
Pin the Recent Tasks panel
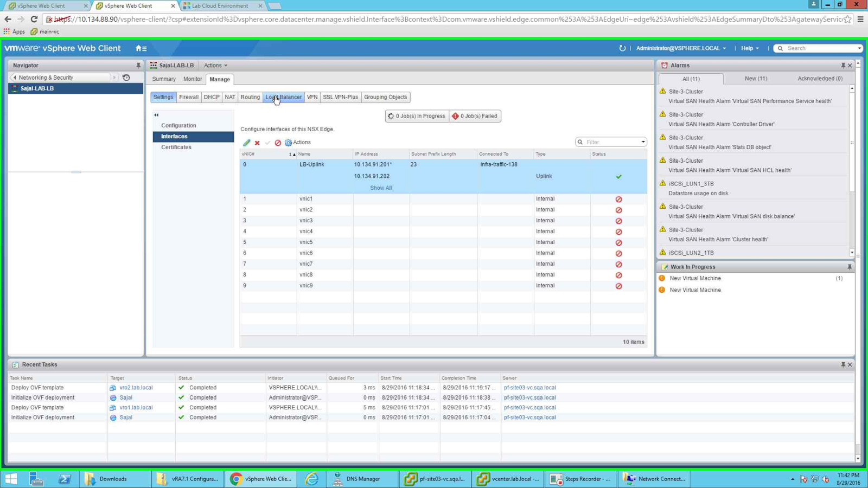(843, 364)
